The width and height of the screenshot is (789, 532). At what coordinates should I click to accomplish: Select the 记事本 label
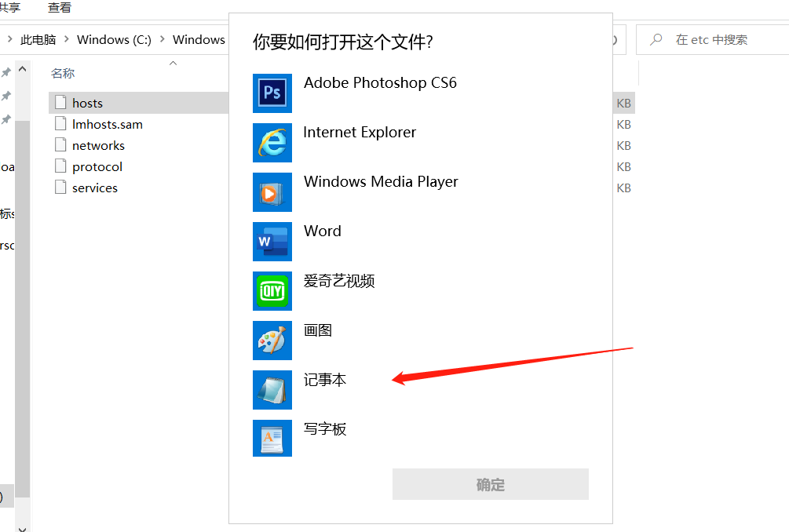325,380
